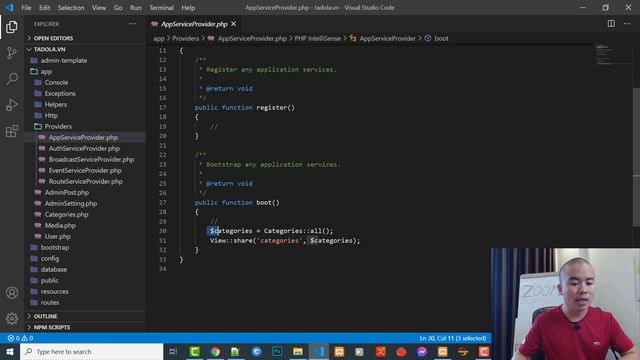
Task: Open Categories.php file
Action: pyautogui.click(x=67, y=215)
